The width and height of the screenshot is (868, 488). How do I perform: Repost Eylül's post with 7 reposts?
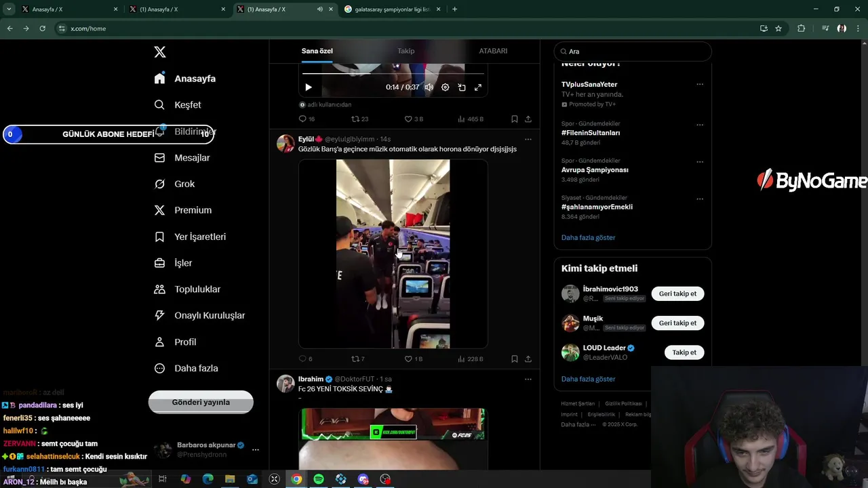[358, 359]
